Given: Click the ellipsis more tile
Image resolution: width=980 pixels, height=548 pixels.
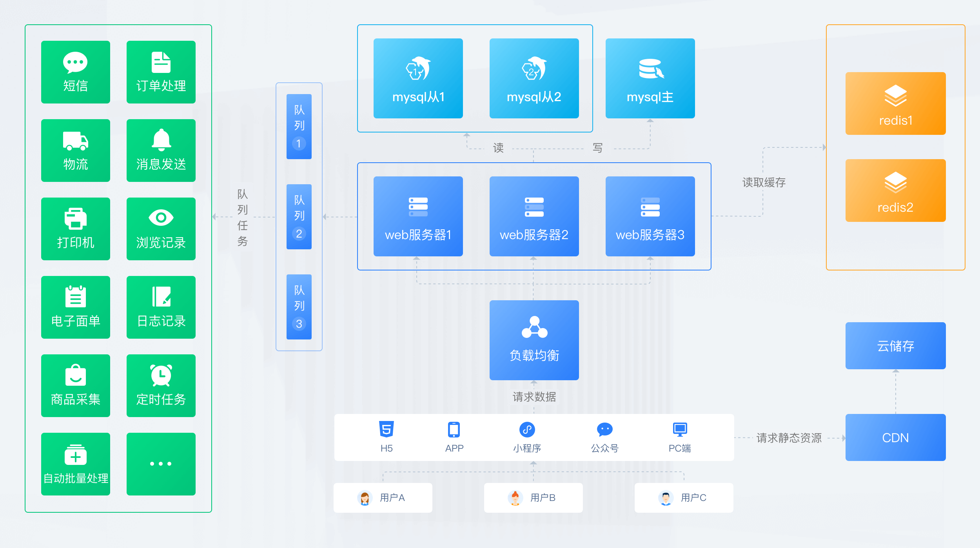Looking at the screenshot, I should (161, 464).
